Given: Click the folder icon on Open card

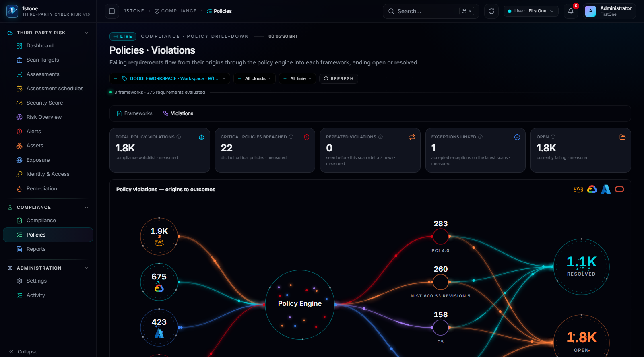Looking at the screenshot, I should tap(623, 137).
